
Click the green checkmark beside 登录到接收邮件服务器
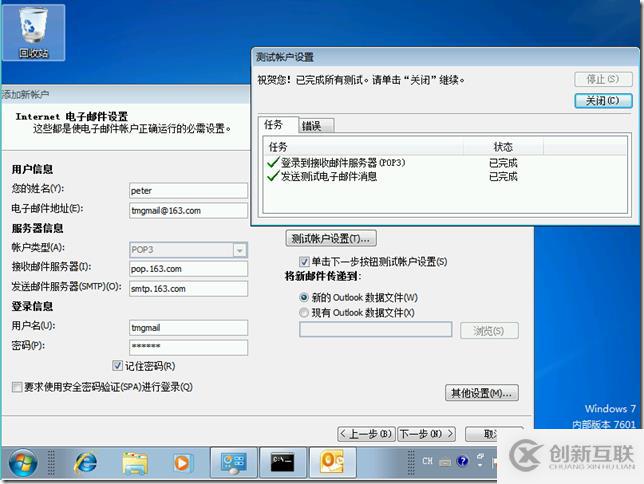pos(273,163)
